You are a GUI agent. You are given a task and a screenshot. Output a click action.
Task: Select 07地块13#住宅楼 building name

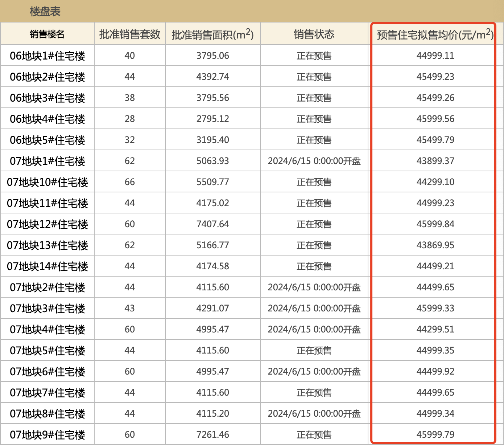point(47,245)
